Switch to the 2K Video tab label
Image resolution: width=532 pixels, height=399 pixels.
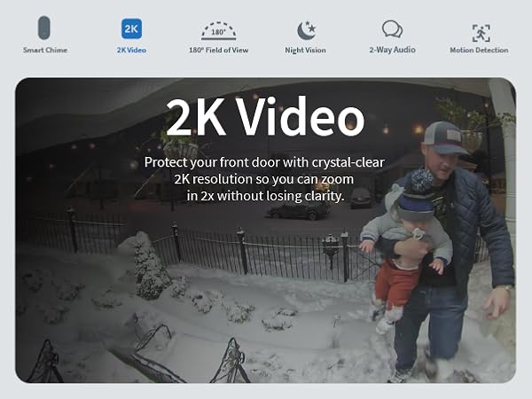131,50
